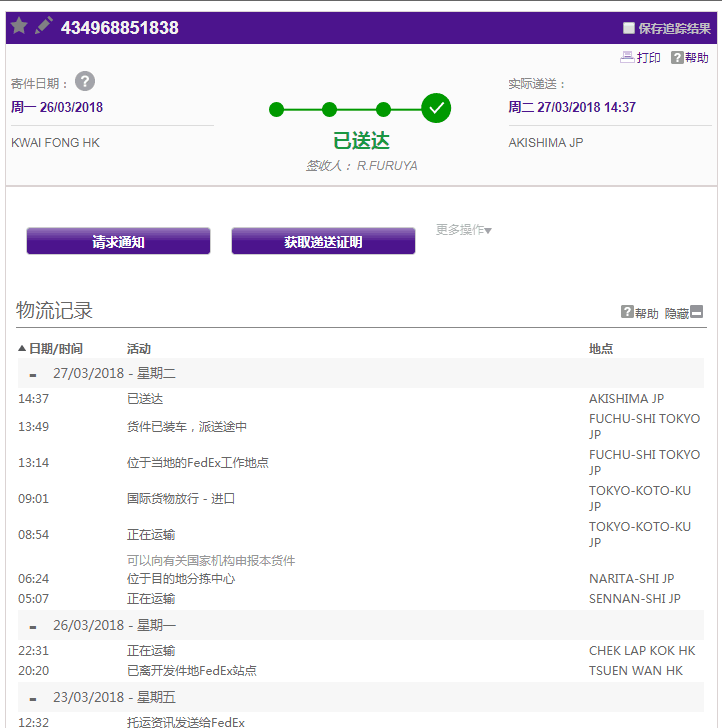
Task: Click the star favorite icon
Action: (x=19, y=26)
